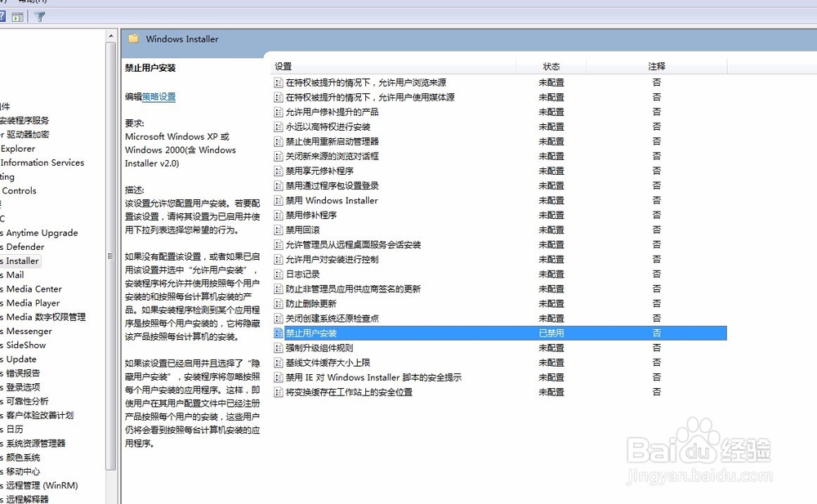Click the tree pane vertical scrollbar thumb
817x504 pixels.
(110, 256)
